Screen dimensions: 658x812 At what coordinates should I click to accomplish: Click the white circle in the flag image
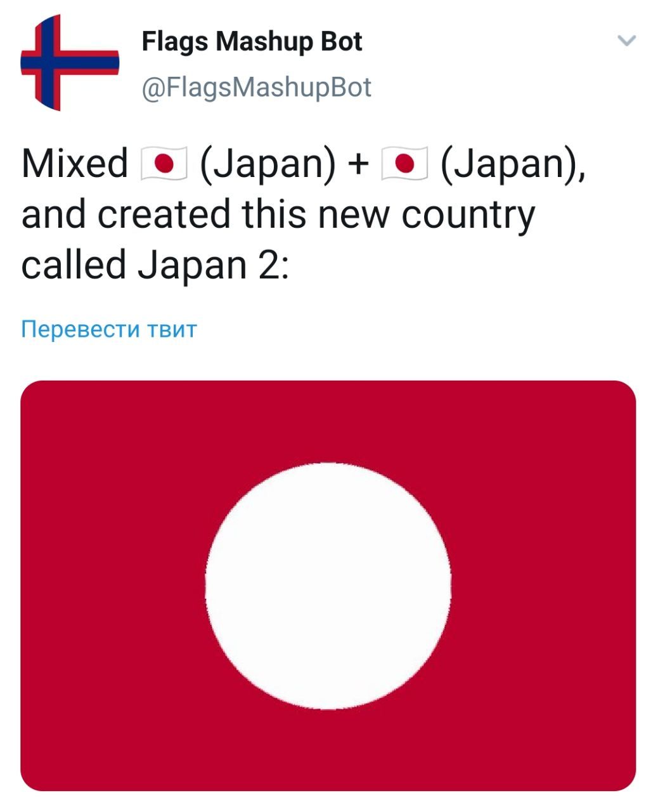[x=328, y=586]
